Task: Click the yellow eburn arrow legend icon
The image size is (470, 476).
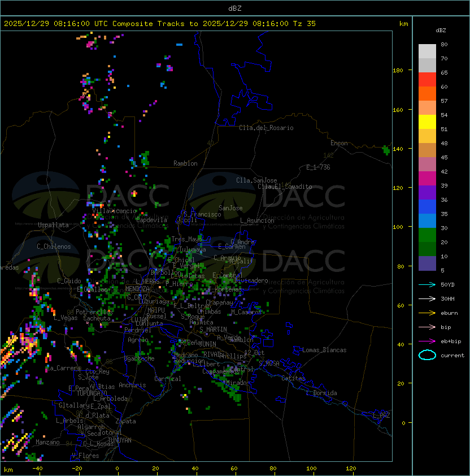Action: click(427, 313)
